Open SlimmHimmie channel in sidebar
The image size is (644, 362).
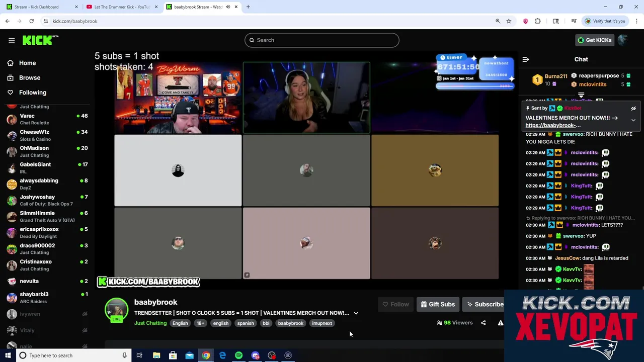pos(46,216)
